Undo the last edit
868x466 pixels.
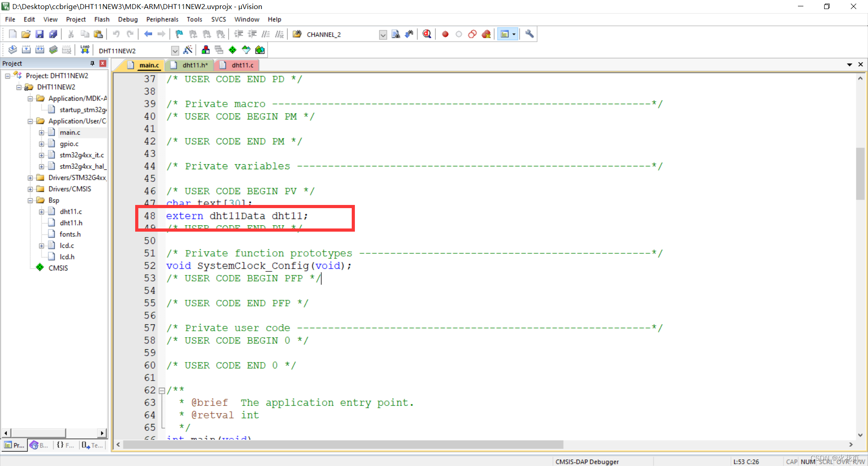pyautogui.click(x=116, y=34)
